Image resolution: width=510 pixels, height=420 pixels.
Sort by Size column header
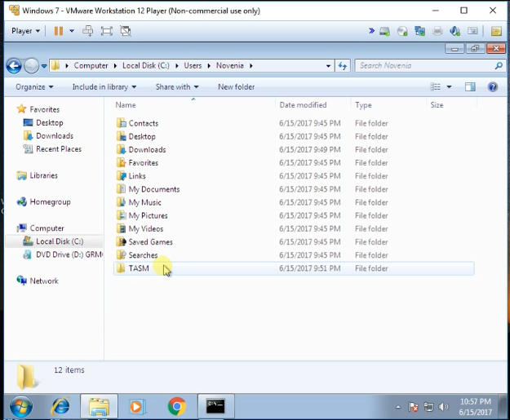tap(451, 105)
